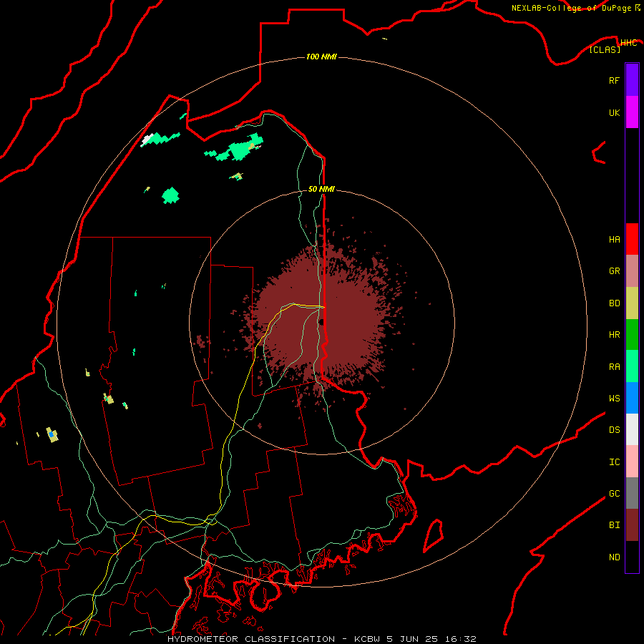Select the ND legend label
Image resolution: width=644 pixels, height=644 pixels.
(x=614, y=557)
